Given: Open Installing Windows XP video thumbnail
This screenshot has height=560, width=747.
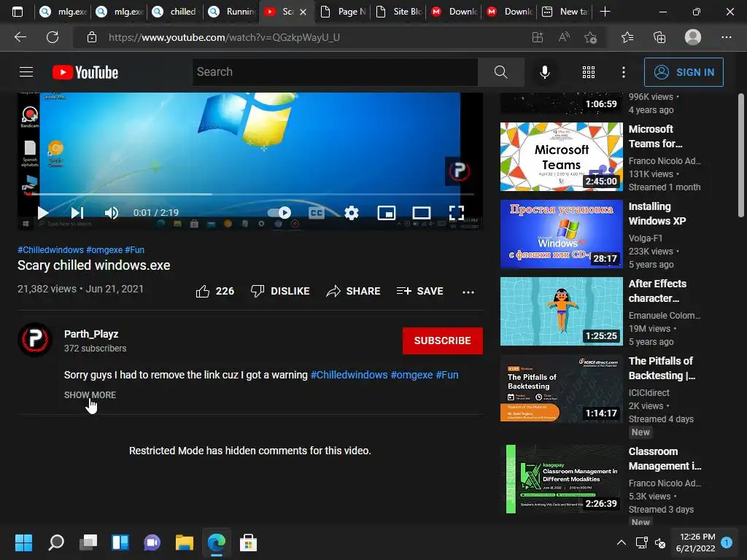Looking at the screenshot, I should [x=561, y=234].
